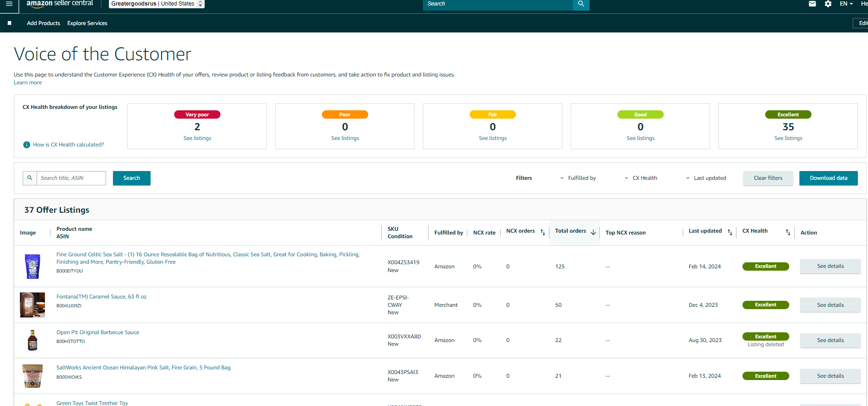Click the Search title, ASIN input field
Viewport: 868px width, 406px height.
pyautogui.click(x=71, y=178)
